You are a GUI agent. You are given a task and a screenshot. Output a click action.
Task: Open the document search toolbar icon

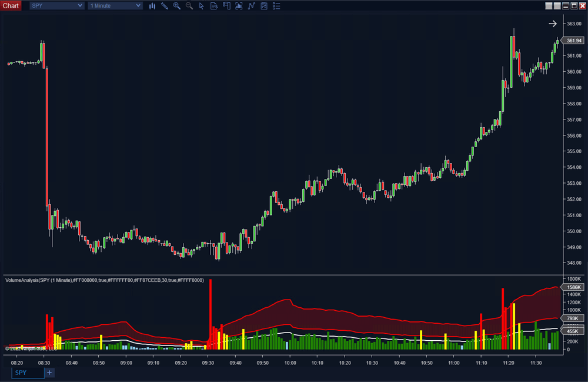click(214, 6)
